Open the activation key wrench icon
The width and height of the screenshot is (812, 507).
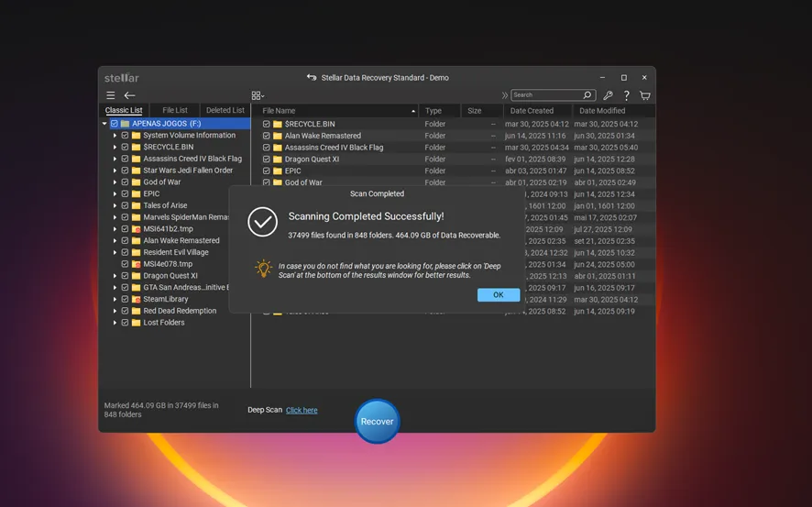click(608, 95)
